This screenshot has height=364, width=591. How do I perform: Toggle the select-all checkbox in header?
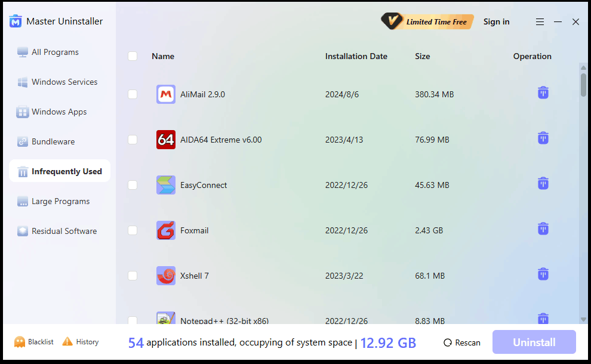click(x=133, y=55)
